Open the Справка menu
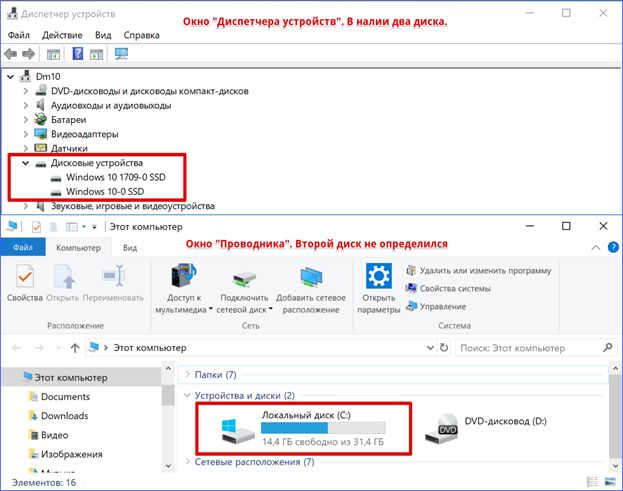 [x=141, y=35]
